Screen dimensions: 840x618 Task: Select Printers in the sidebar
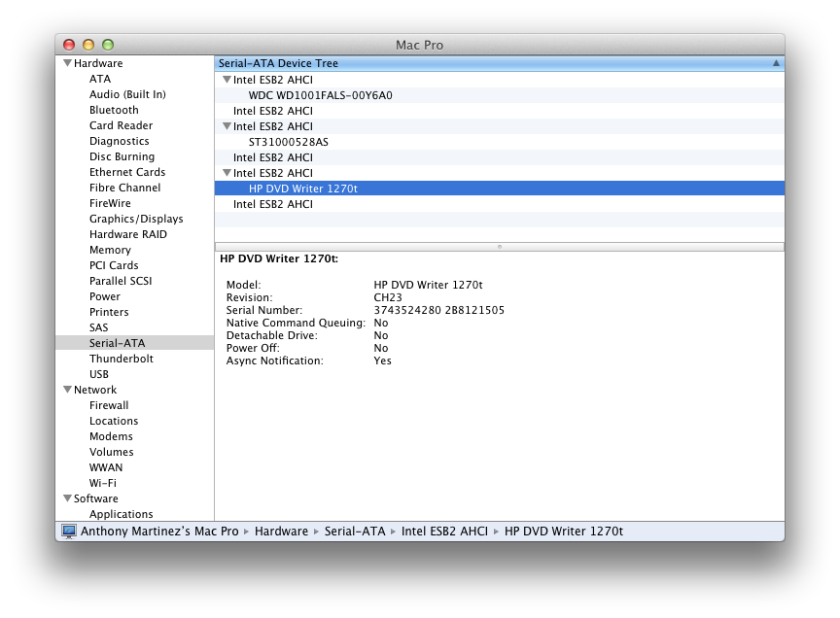[x=109, y=312]
